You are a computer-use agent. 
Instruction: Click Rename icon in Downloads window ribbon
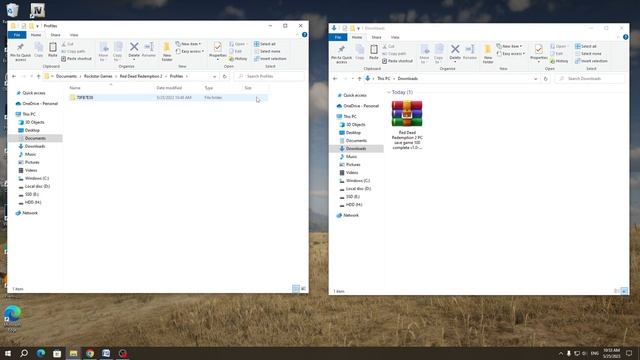tap(470, 52)
